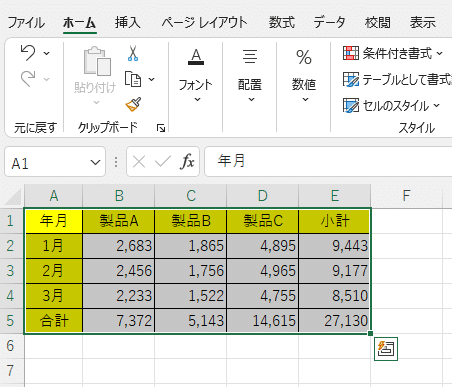Open the 数値 number format group
Image resolution: width=452 pixels, height=387 pixels.
pyautogui.click(x=304, y=75)
